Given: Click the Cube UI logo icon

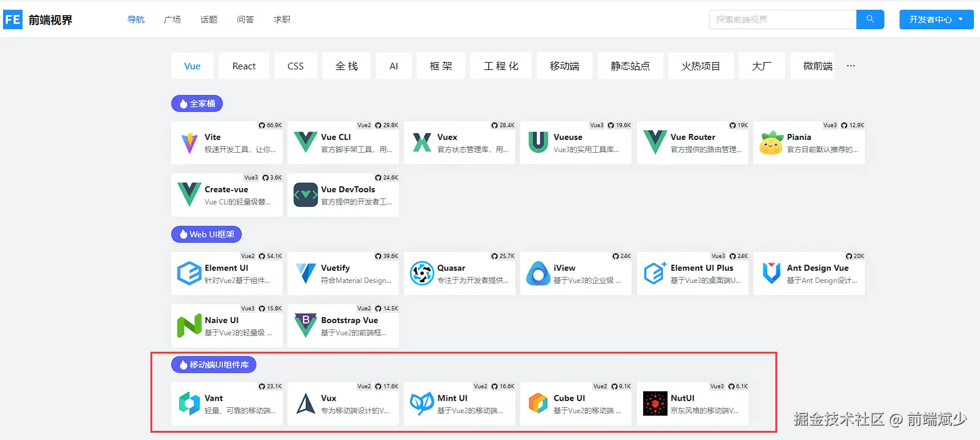Looking at the screenshot, I should 538,403.
